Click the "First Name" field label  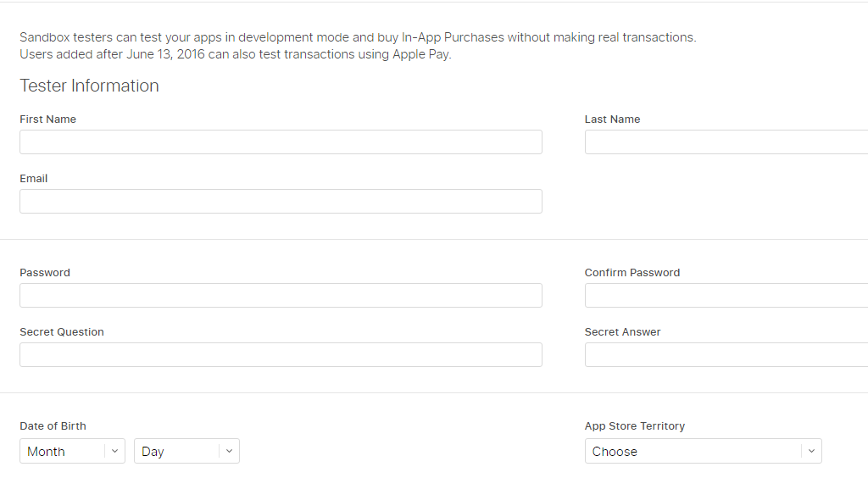(x=47, y=119)
